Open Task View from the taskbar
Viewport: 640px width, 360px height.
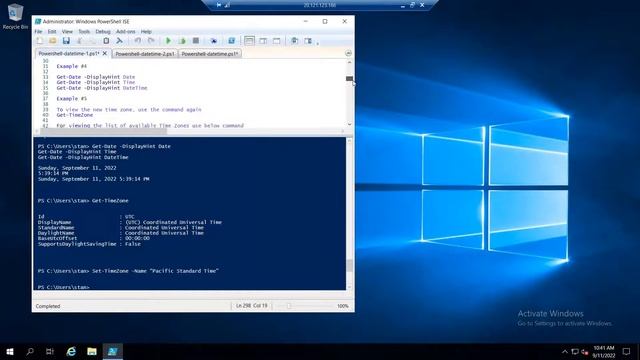tap(50, 351)
